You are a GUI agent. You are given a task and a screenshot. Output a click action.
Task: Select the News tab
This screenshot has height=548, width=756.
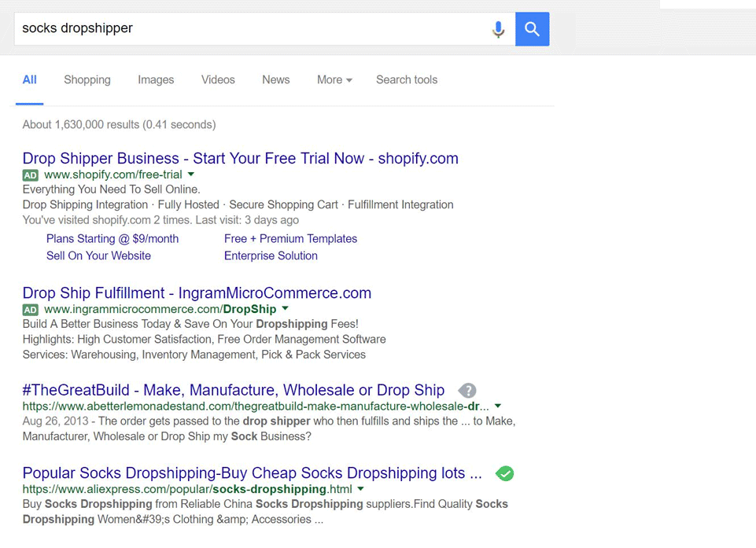pos(276,80)
